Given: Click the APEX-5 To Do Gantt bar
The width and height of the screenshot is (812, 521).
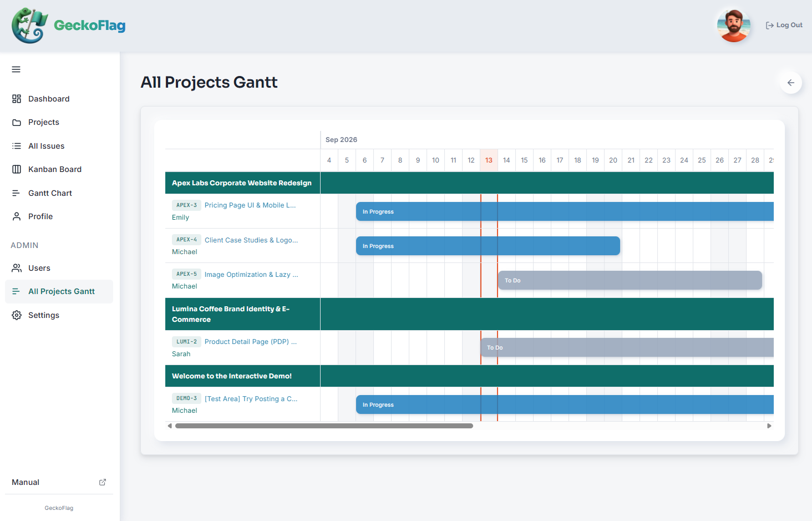Looking at the screenshot, I should [x=630, y=280].
